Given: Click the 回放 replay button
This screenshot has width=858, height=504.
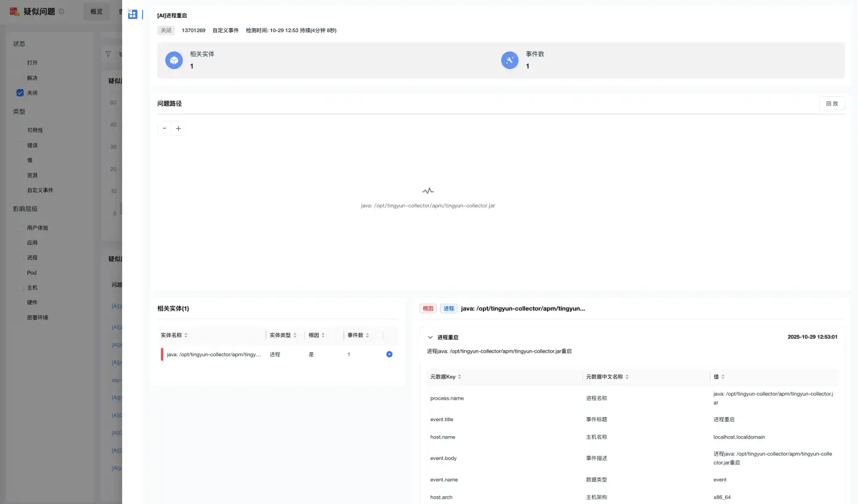Looking at the screenshot, I should coord(832,104).
